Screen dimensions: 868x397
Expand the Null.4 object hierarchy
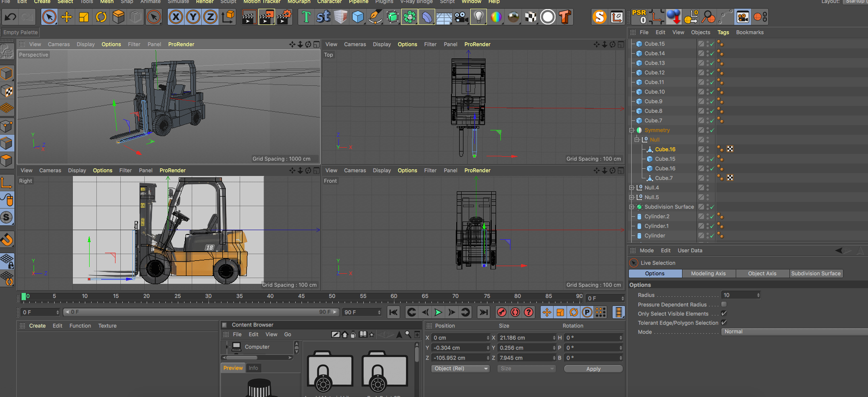632,188
